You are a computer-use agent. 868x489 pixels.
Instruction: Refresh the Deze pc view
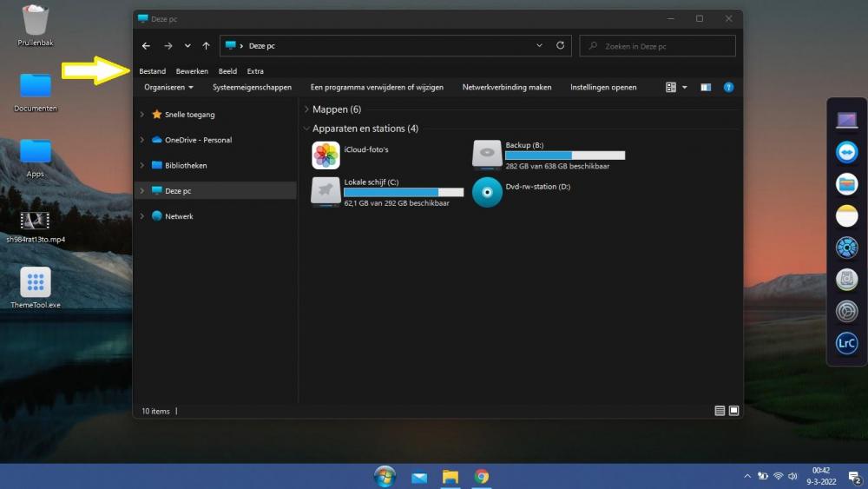[560, 45]
